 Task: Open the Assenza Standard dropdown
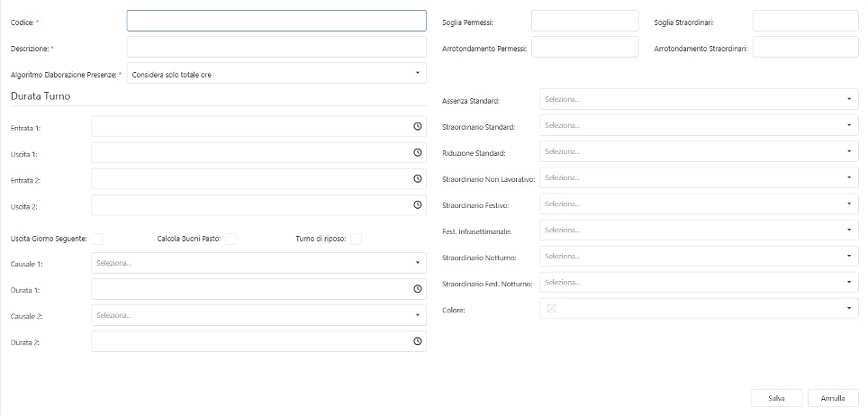[699, 99]
